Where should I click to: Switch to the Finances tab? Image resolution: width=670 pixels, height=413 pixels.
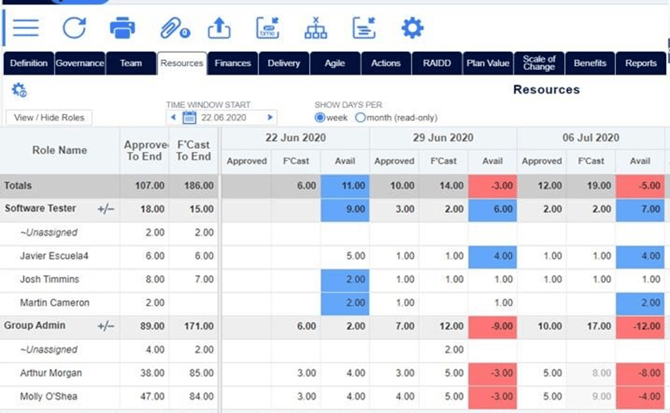coord(232,63)
